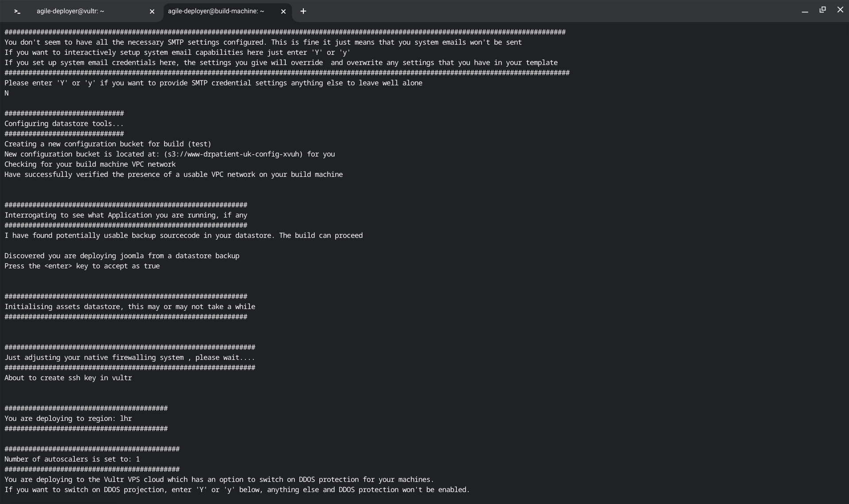The height and width of the screenshot is (504, 849).
Task: Click 'Press the <enter> key to accept' line
Action: pos(82,266)
